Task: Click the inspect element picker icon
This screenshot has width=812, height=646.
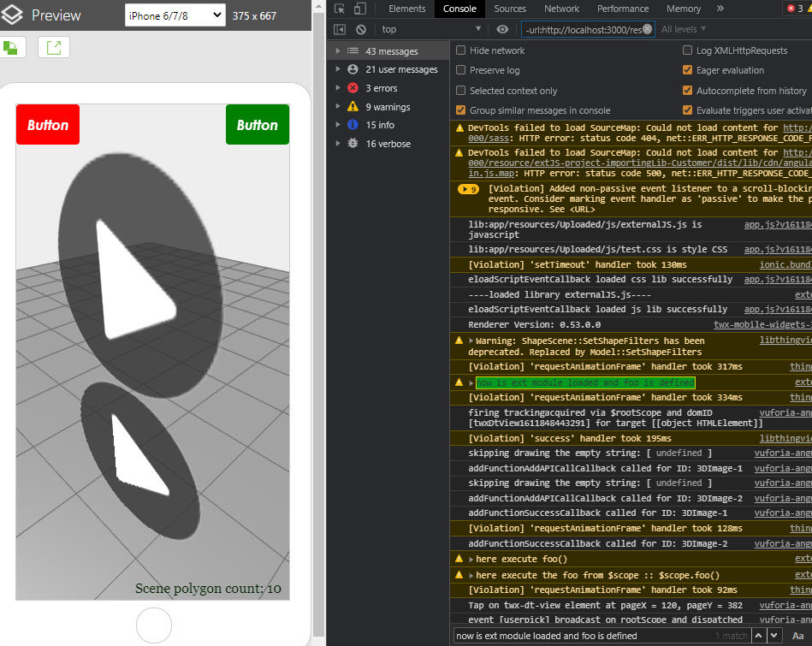Action: click(340, 9)
